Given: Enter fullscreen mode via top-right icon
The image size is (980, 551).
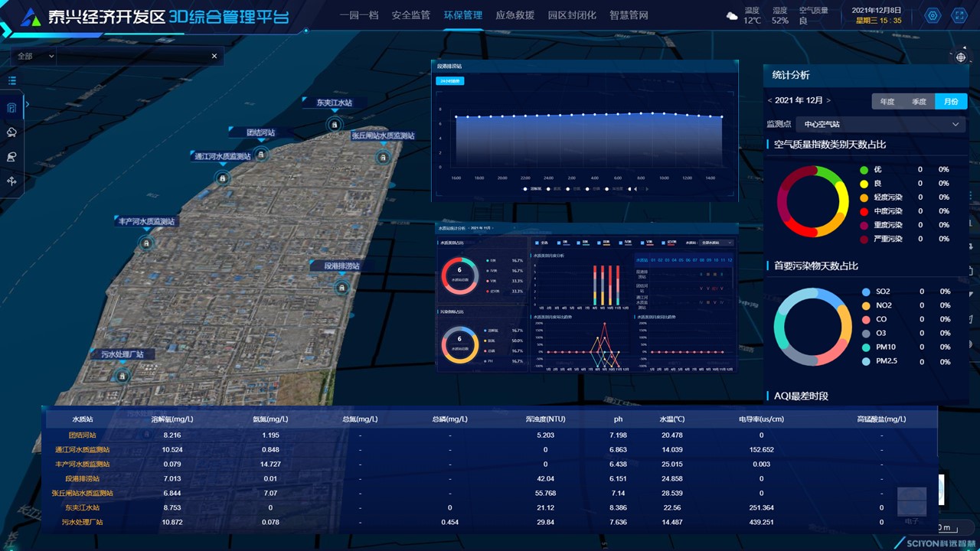Looking at the screenshot, I should 959,16.
